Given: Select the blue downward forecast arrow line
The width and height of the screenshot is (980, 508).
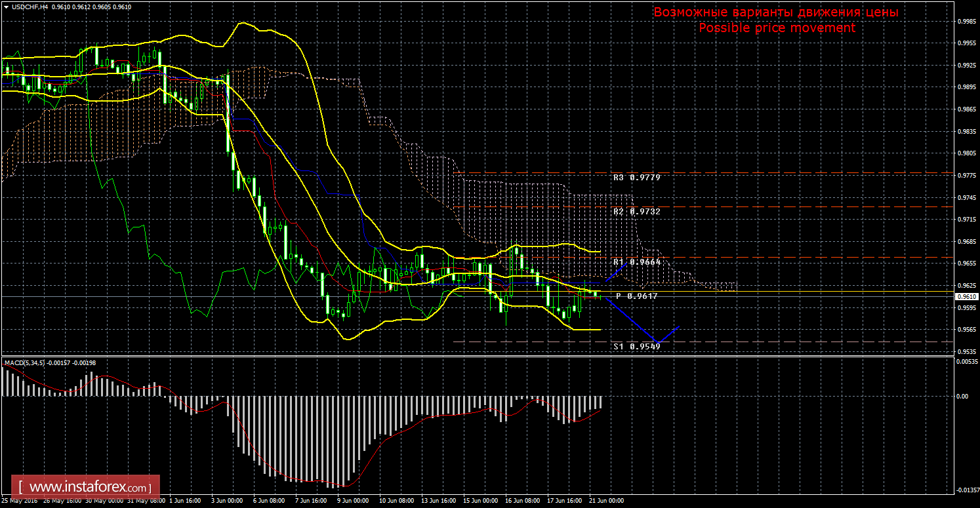Looking at the screenshot, I should click(630, 319).
